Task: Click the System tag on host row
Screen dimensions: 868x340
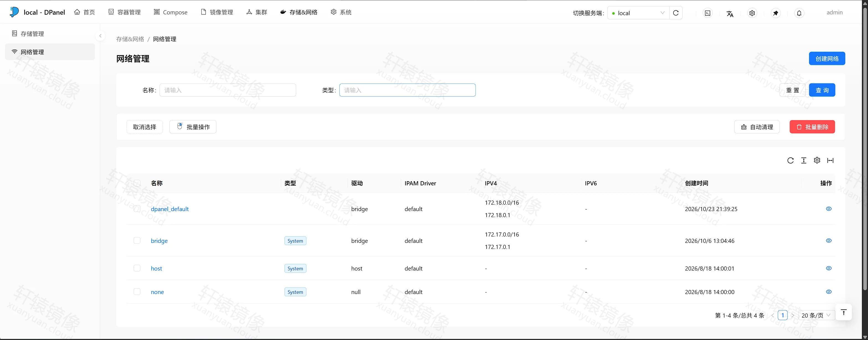Action: point(295,268)
